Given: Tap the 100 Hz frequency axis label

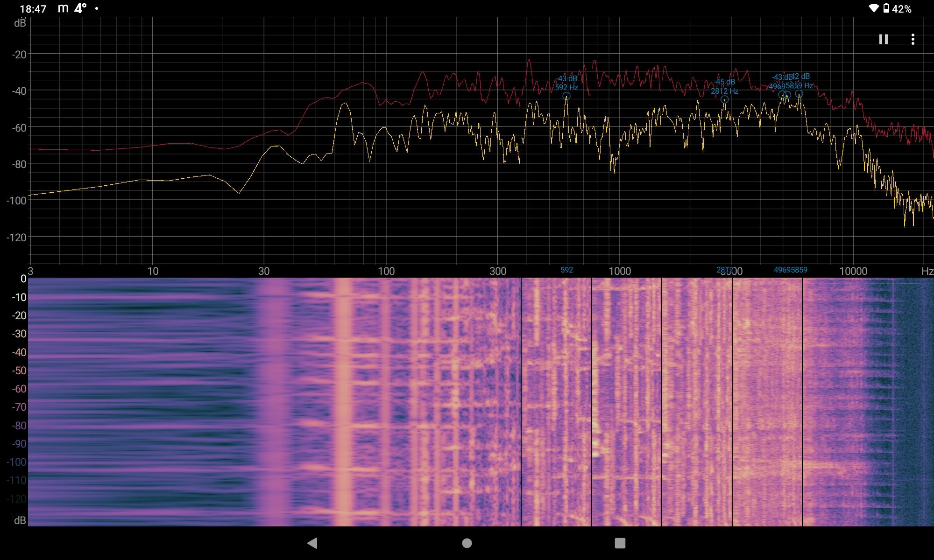Looking at the screenshot, I should point(386,271).
